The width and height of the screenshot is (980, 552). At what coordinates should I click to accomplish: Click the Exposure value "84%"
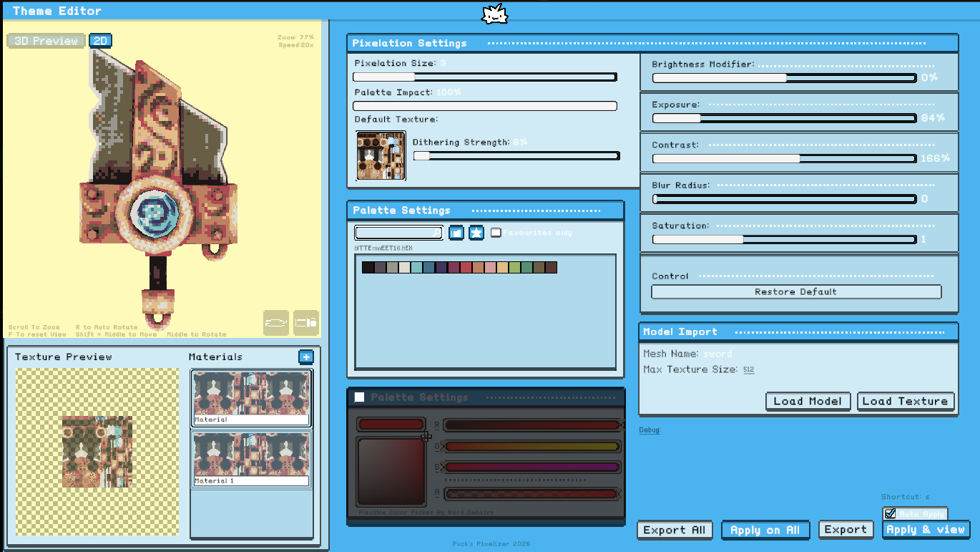pyautogui.click(x=933, y=118)
